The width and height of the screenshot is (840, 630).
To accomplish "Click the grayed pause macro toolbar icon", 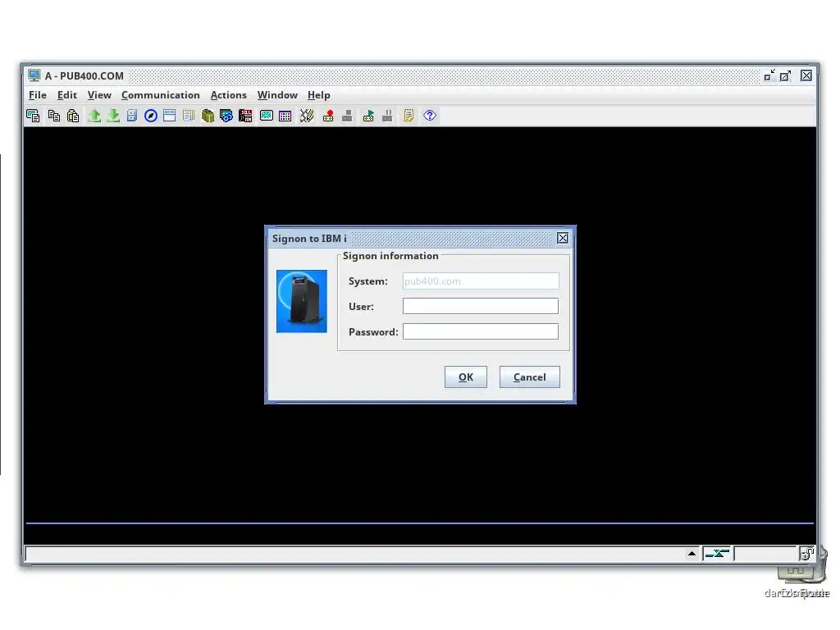I will [387, 116].
